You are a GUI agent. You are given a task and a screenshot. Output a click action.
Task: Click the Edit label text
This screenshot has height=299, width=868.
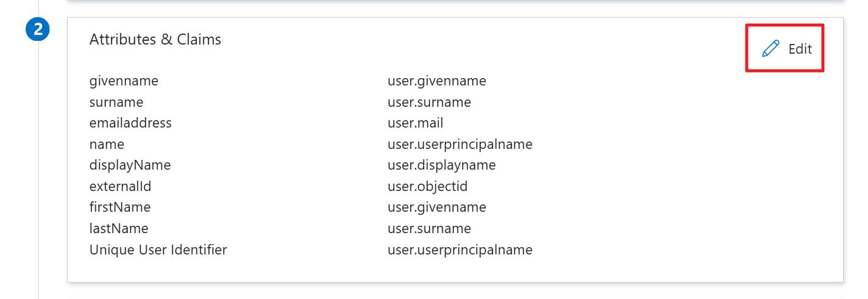click(800, 49)
